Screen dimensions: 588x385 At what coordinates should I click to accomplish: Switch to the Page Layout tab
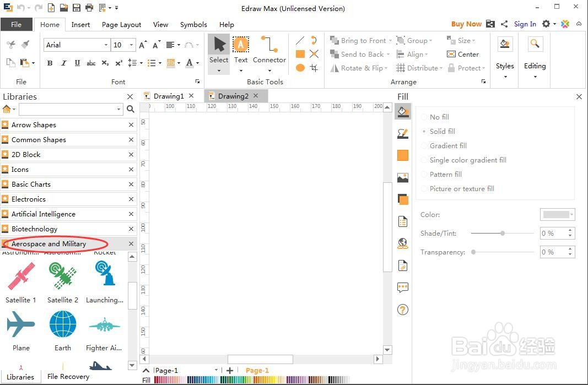(121, 24)
